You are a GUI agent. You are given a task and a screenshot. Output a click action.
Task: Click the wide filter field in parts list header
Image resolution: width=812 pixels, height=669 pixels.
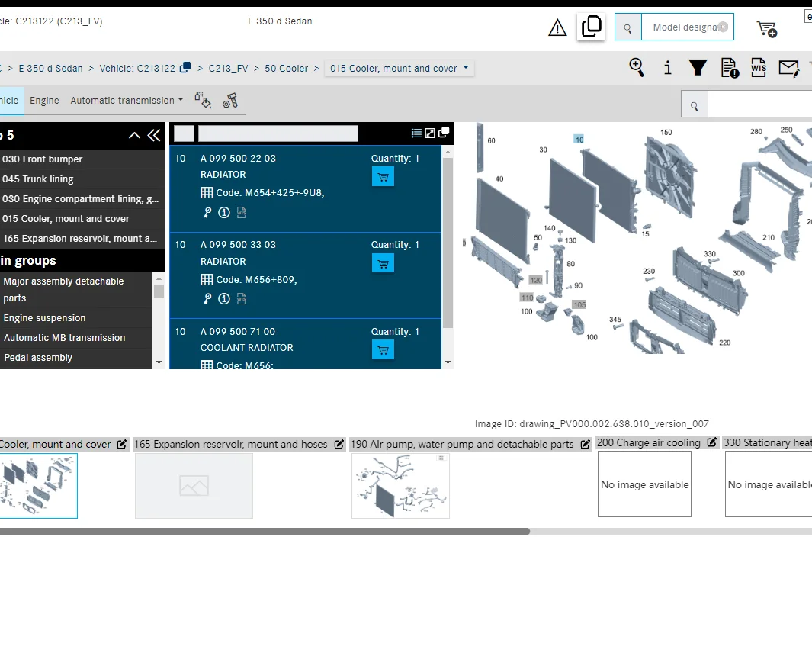[x=278, y=133]
